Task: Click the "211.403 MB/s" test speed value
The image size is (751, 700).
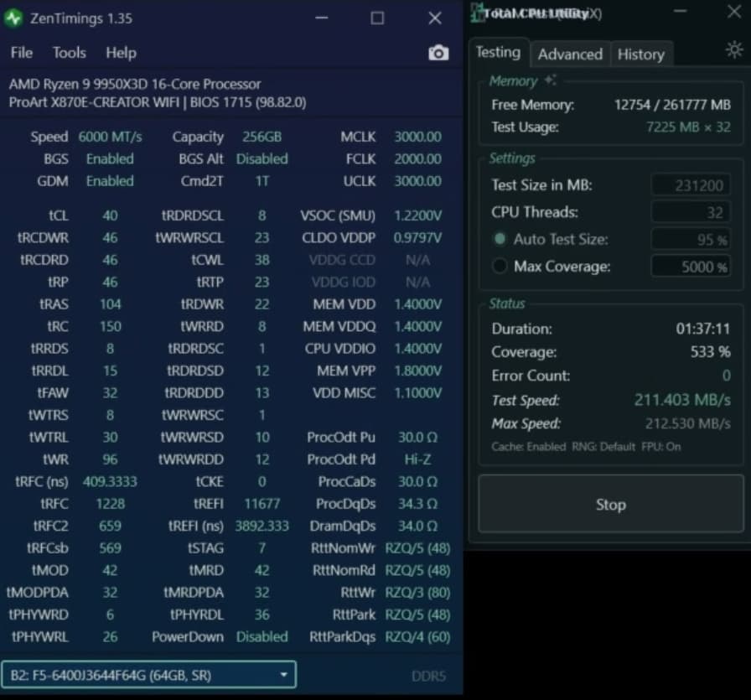Action: coord(682,400)
